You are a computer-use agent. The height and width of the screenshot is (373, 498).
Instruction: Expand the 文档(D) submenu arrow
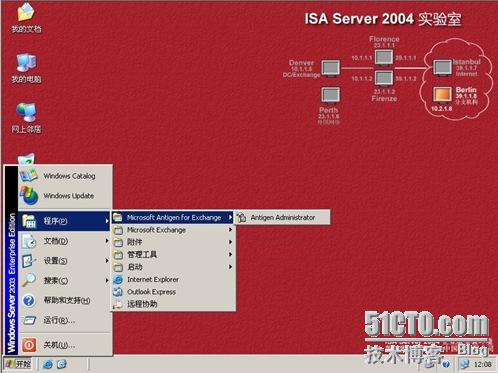click(107, 241)
